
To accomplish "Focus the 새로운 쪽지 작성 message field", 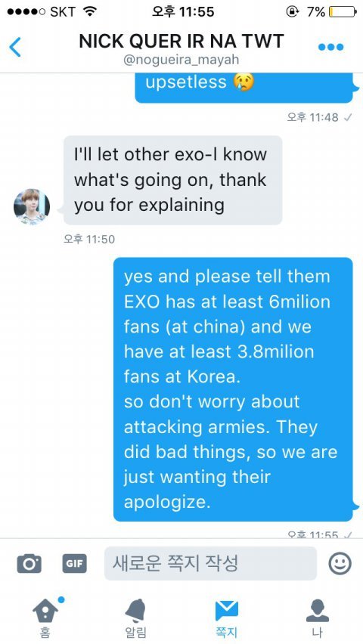I will click(210, 563).
